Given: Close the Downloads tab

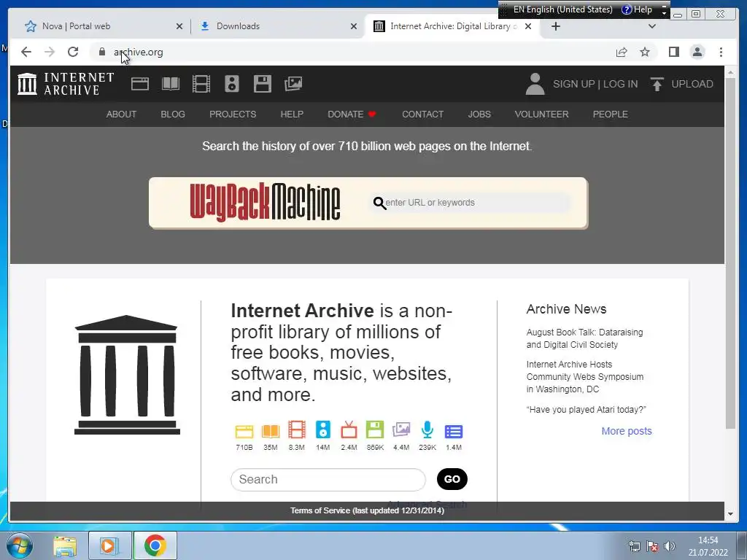Looking at the screenshot, I should coord(354,26).
